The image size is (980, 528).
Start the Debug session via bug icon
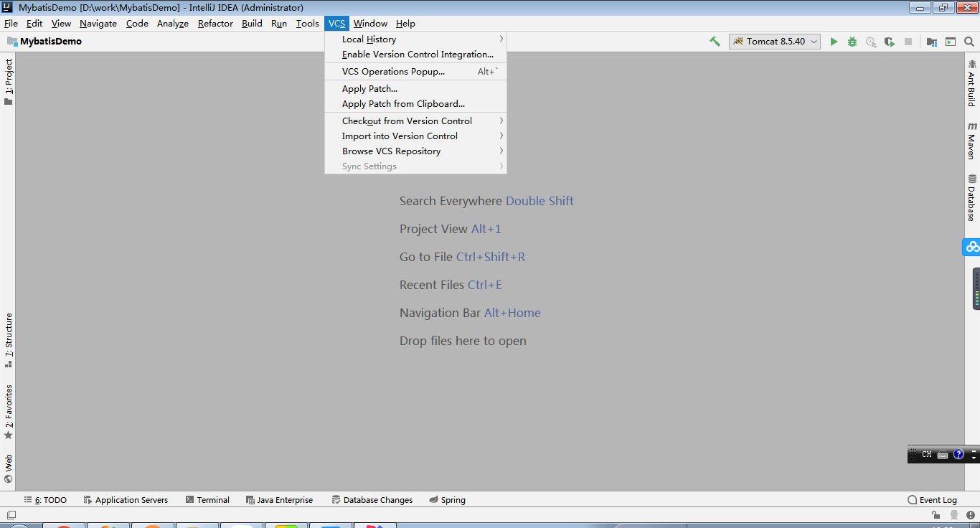pyautogui.click(x=852, y=42)
